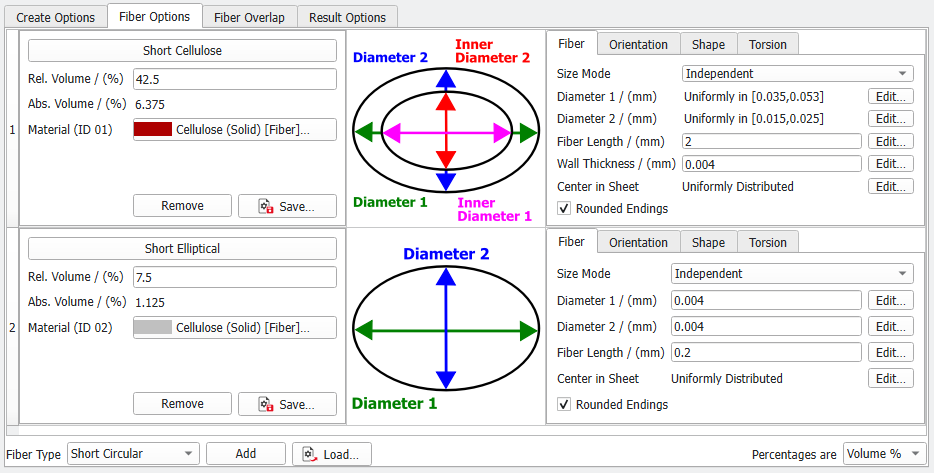The height and width of the screenshot is (473, 934).
Task: Click Add to add a fiber type
Action: coord(245,453)
